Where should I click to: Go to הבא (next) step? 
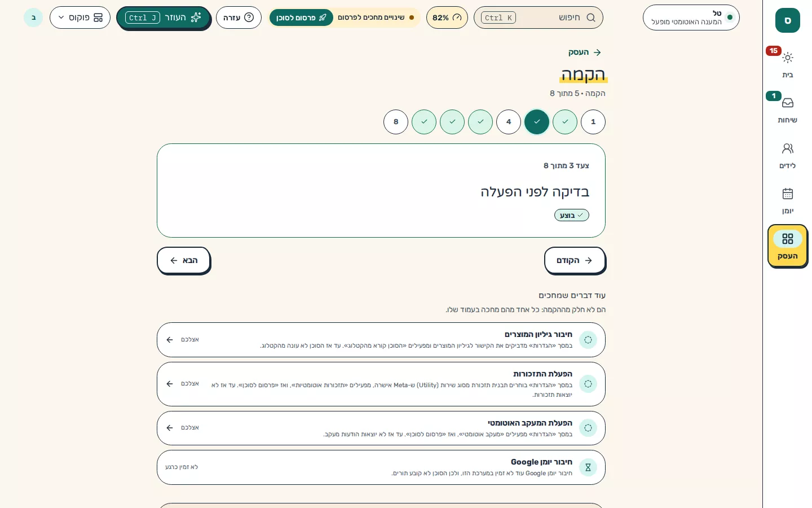(x=184, y=261)
